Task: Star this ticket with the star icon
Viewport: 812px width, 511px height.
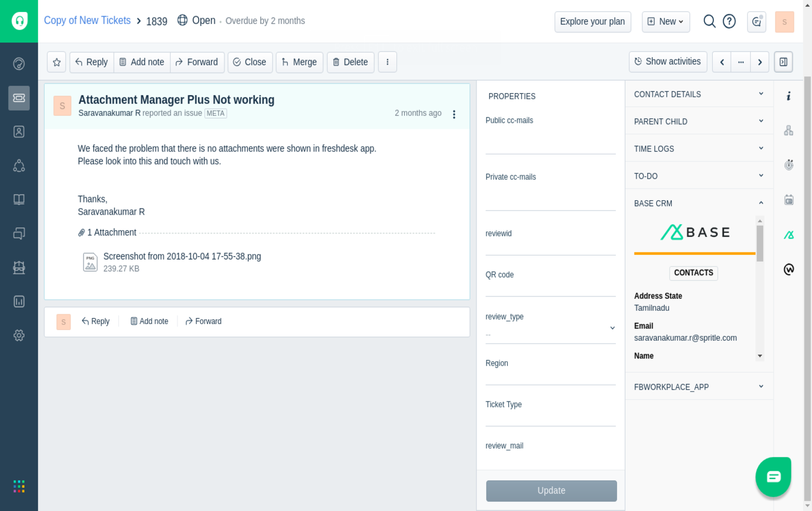Action: click(x=57, y=62)
